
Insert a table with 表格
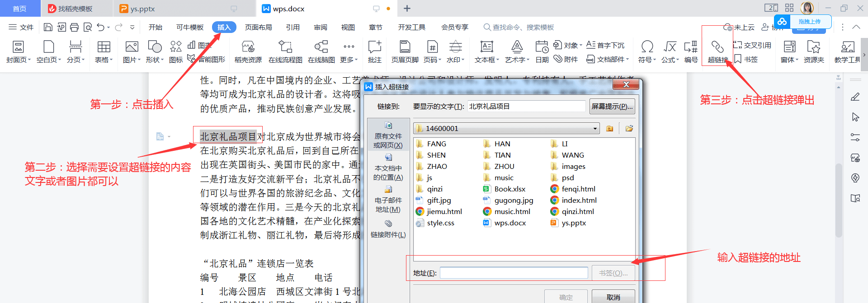point(104,51)
